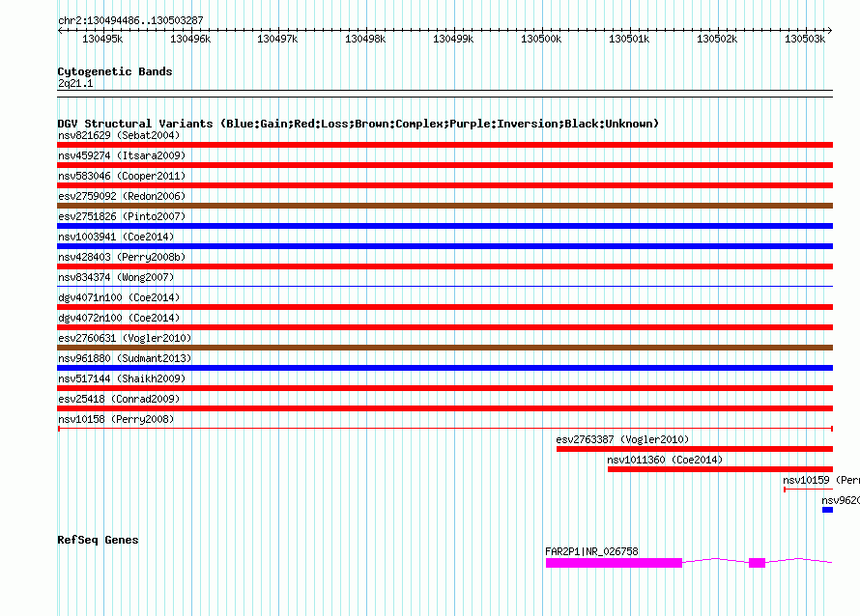Select the nsv459274 (Itsara2009) variant label
860x616 pixels.
coord(122,155)
